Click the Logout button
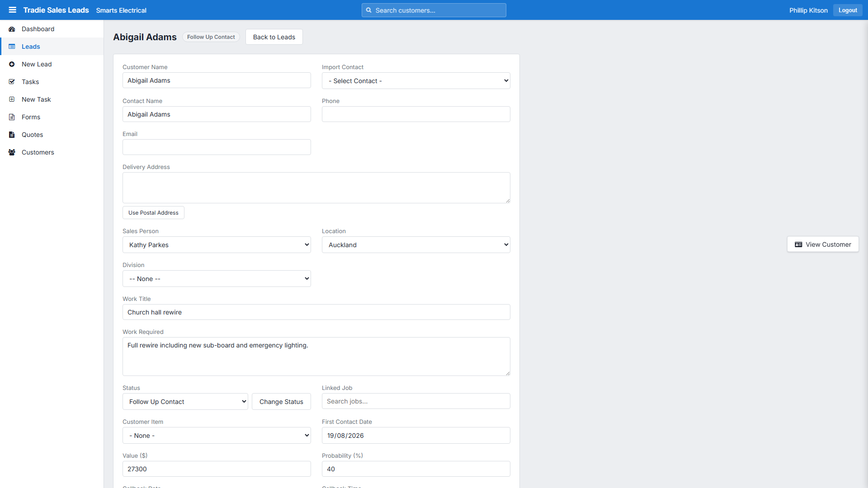The height and width of the screenshot is (488, 868). coord(848,10)
